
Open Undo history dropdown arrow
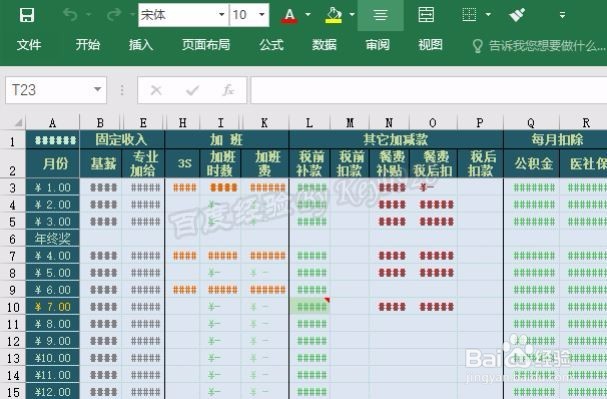tap(89, 15)
